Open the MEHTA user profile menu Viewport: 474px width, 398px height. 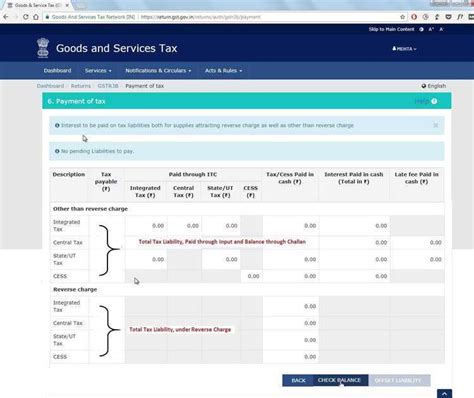point(404,49)
